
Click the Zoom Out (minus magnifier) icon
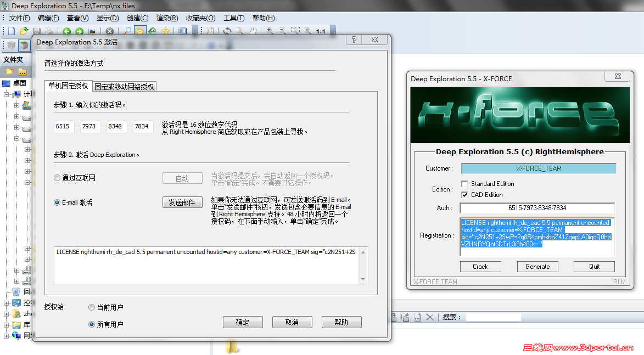[282, 31]
